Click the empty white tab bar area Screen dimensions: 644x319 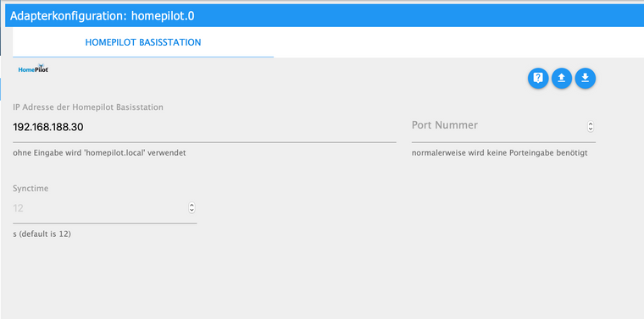(458, 42)
